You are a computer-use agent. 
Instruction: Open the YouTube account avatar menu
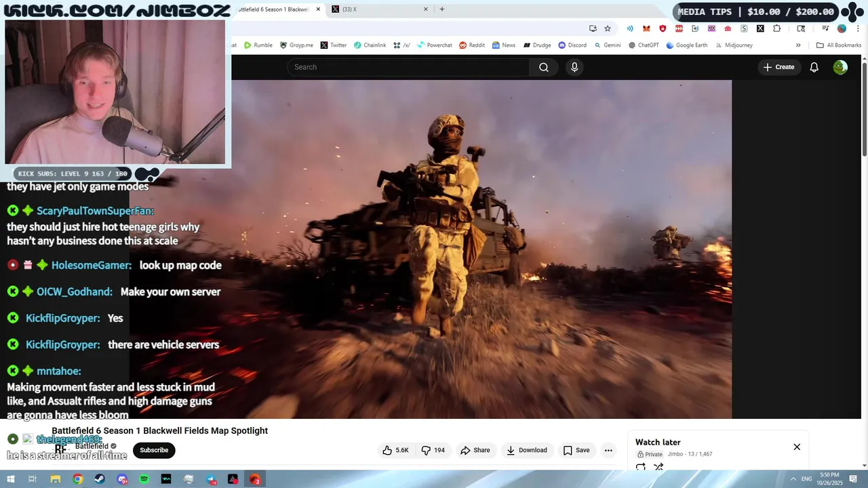tap(840, 67)
